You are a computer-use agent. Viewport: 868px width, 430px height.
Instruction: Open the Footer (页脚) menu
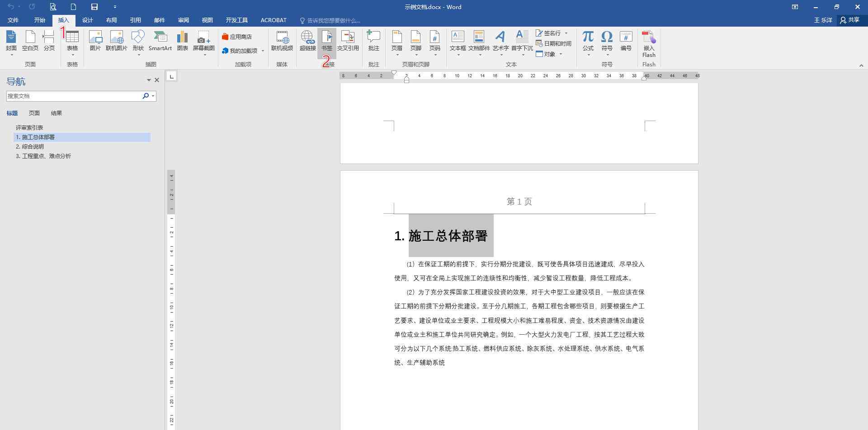point(416,43)
